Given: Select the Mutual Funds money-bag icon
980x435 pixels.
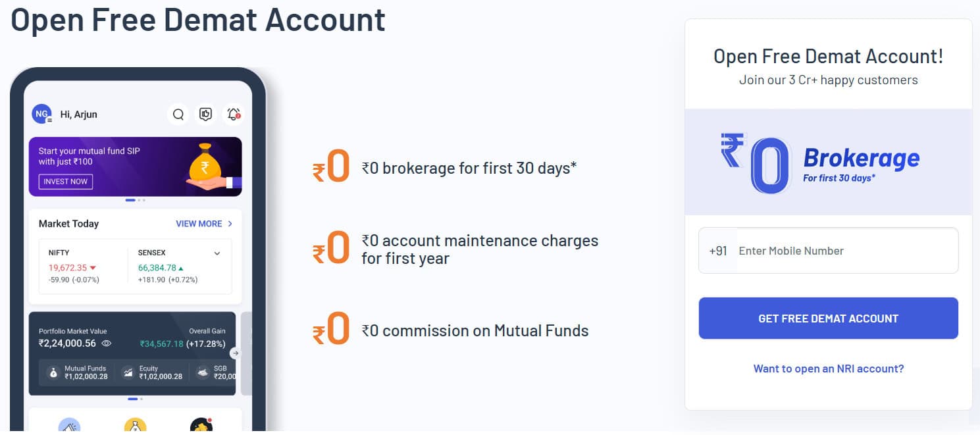Looking at the screenshot, I should pos(53,372).
